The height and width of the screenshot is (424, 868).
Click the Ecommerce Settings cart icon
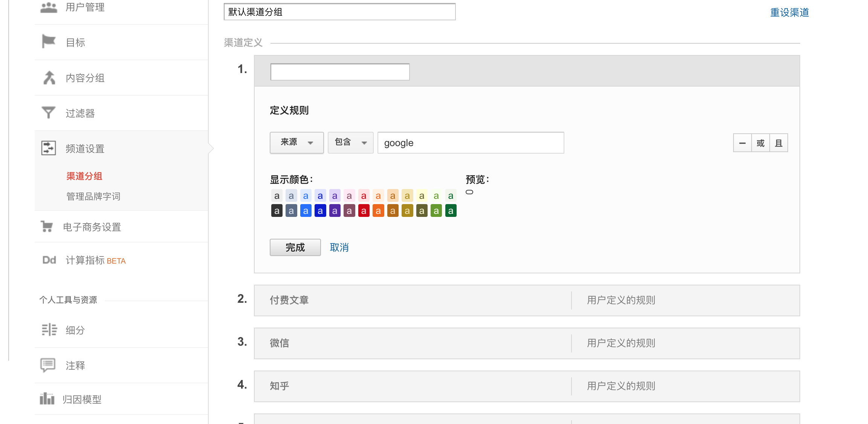click(x=47, y=226)
